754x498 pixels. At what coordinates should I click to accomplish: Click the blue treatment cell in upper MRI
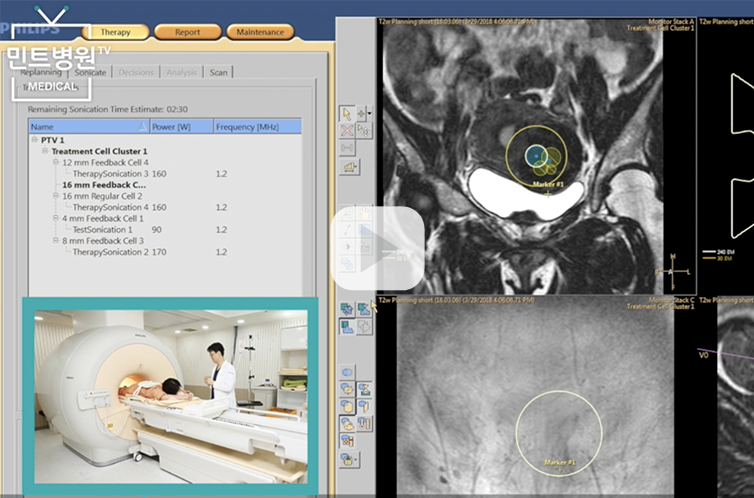point(536,156)
